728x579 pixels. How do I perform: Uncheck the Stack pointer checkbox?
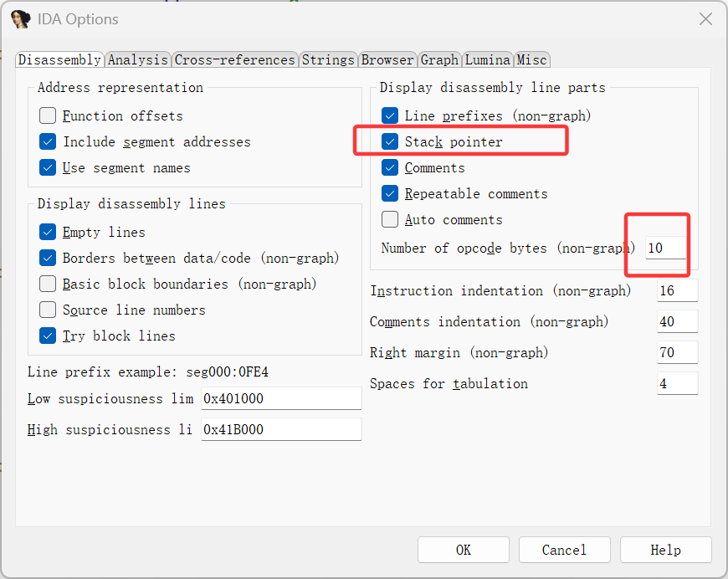pyautogui.click(x=390, y=141)
